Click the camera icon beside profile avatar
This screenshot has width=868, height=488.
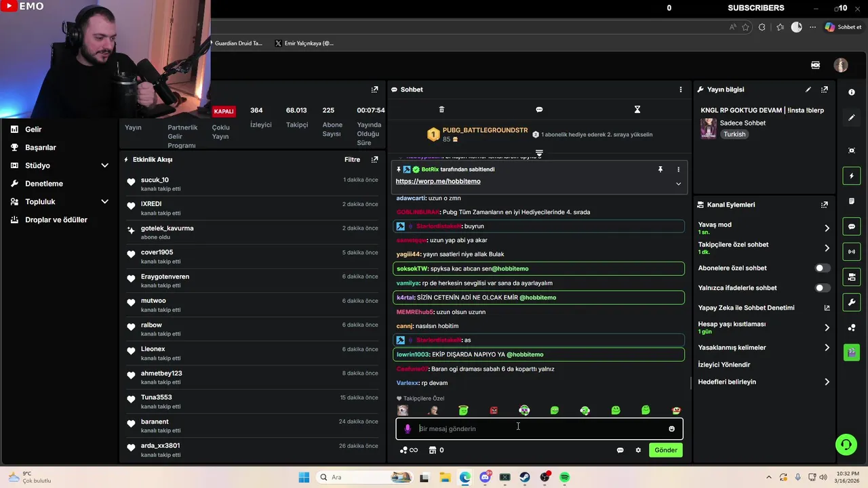pos(816,65)
